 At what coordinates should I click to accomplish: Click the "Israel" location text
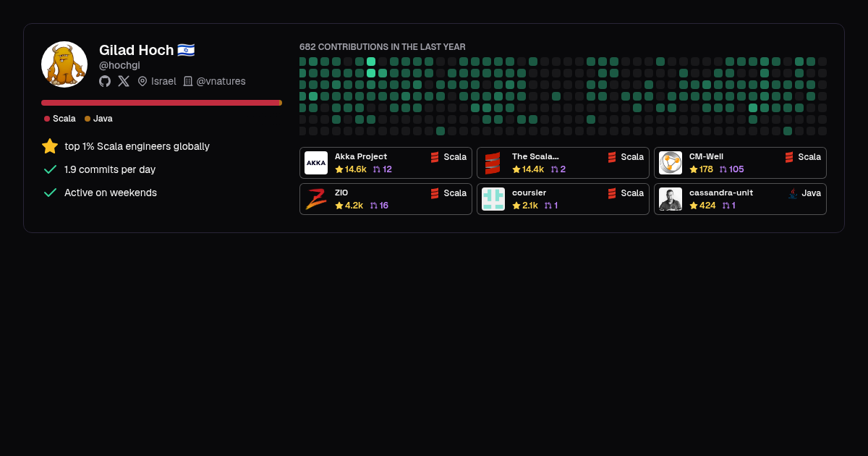click(x=163, y=81)
